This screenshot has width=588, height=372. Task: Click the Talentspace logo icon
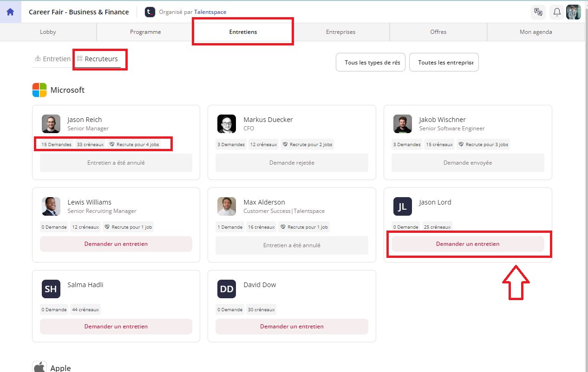pos(150,12)
